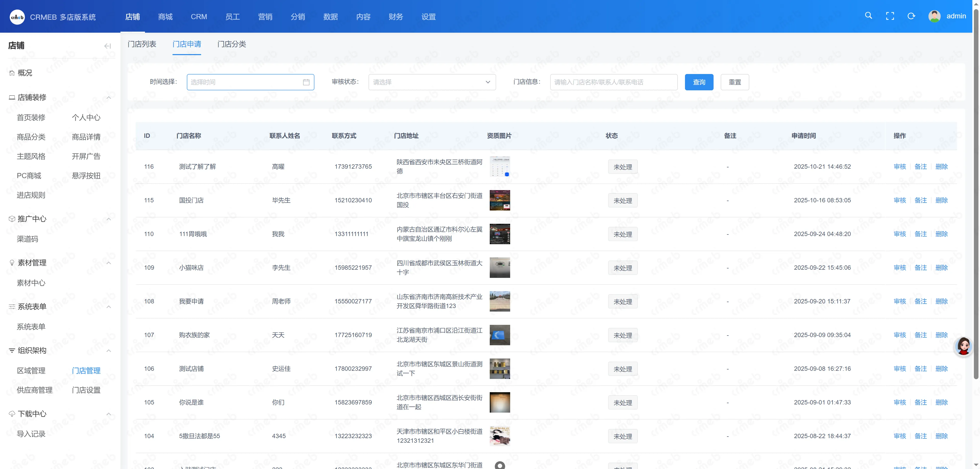Click the calendar icon in the time picker
The image size is (980, 469).
tap(306, 82)
